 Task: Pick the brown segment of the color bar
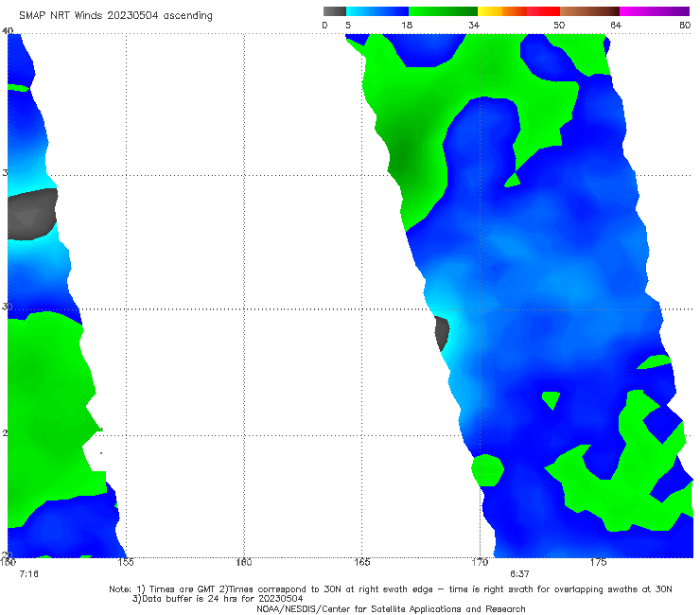589,11
